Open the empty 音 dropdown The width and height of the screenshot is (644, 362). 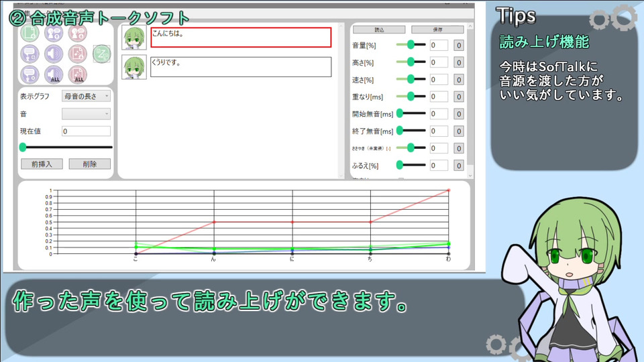[87, 114]
